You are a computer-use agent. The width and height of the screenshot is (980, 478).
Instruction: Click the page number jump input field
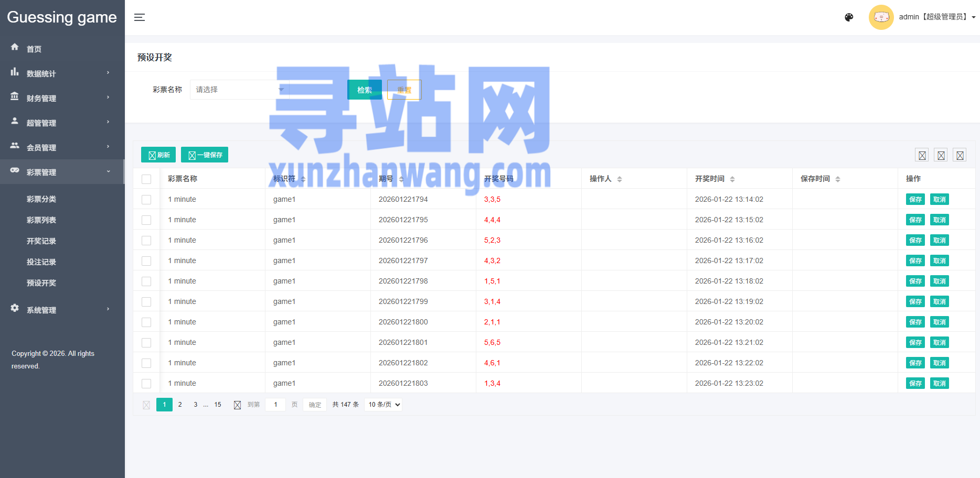click(x=275, y=405)
